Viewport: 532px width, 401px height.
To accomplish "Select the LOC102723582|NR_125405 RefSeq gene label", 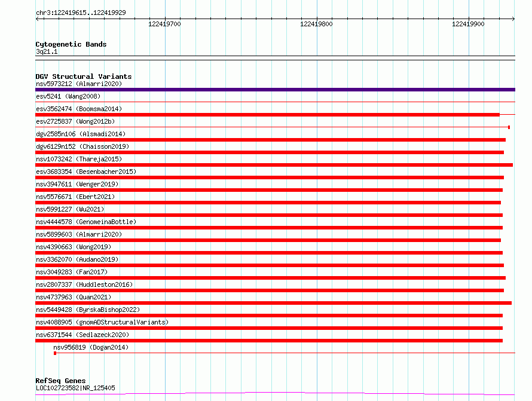I will [75, 388].
